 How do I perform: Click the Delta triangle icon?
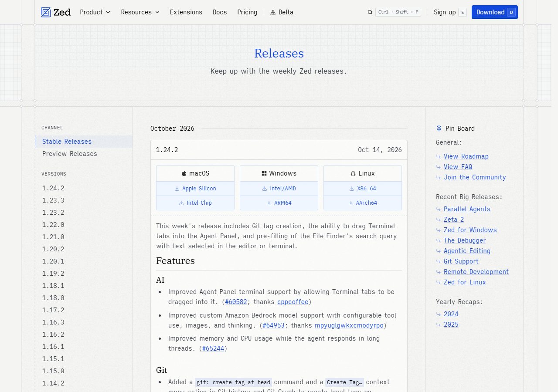point(273,12)
